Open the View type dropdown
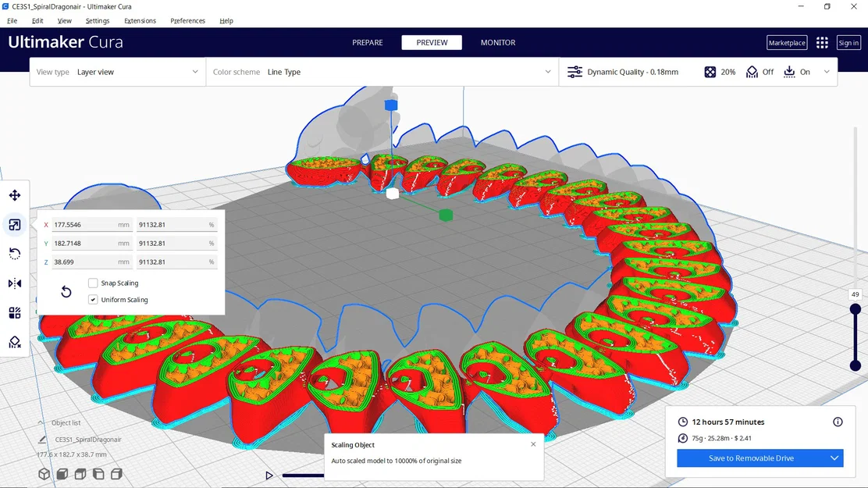Image resolution: width=868 pixels, height=488 pixels. pos(117,72)
